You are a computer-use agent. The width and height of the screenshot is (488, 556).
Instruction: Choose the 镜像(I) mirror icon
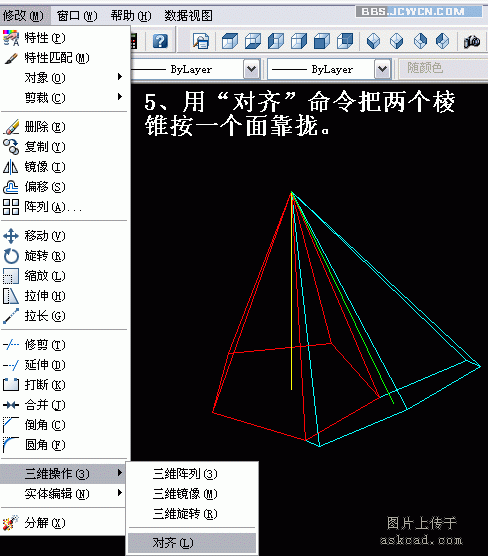(11, 167)
